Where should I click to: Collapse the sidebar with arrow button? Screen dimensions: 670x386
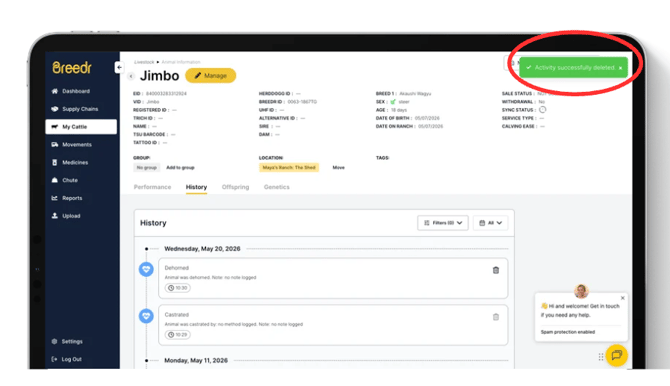coord(119,67)
